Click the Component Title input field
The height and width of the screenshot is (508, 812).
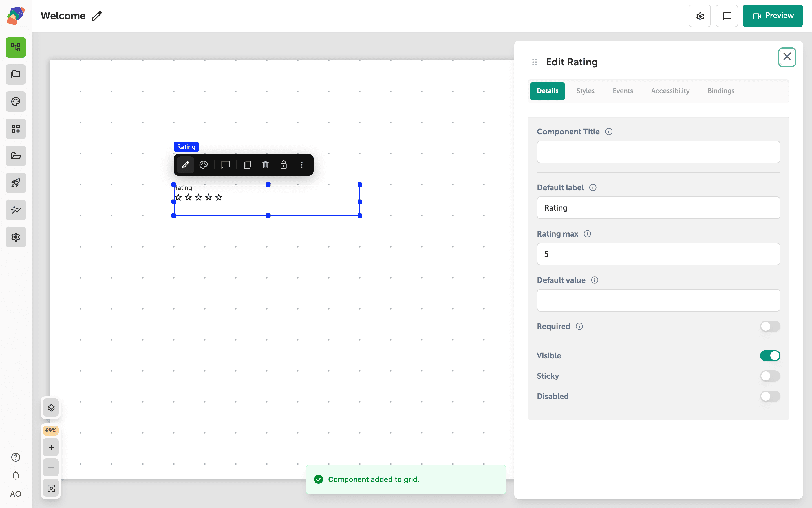(658, 152)
